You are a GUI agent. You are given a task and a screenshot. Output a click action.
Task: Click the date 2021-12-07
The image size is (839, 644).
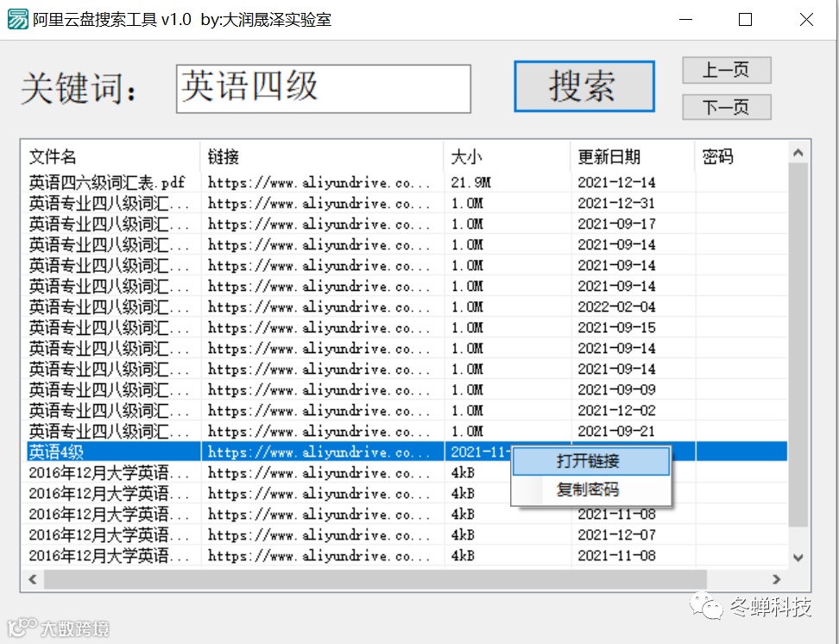[x=616, y=534]
